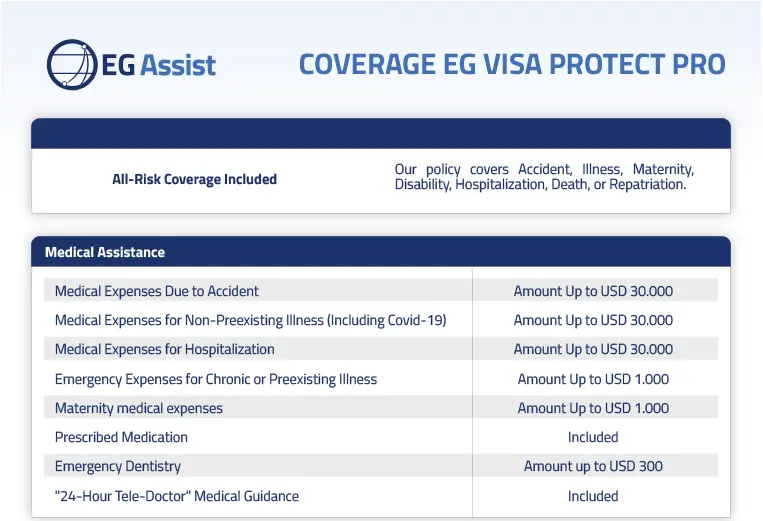
Task: Click Emergency Expenses for Chronic or Preexisting Illness
Action: pos(216,379)
